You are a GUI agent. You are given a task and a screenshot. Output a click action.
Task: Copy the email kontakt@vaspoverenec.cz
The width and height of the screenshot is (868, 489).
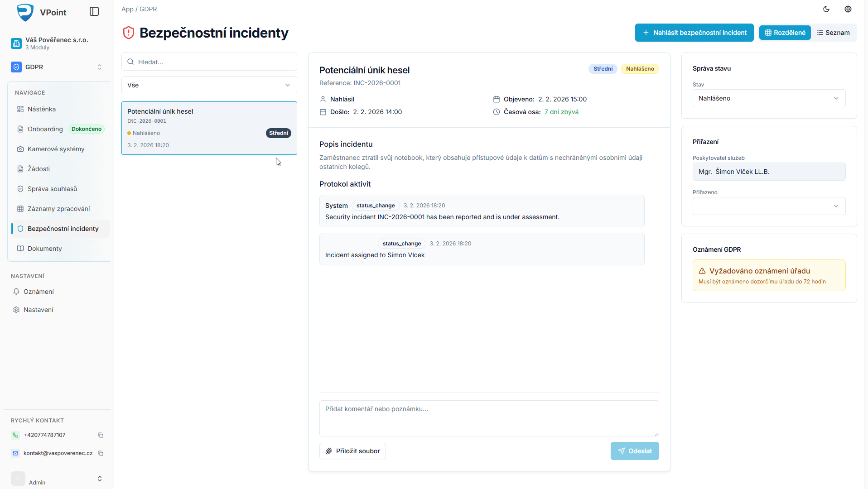coord(101,453)
